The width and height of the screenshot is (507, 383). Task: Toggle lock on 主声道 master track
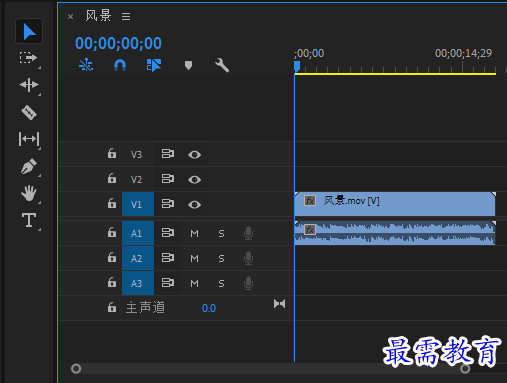point(112,307)
